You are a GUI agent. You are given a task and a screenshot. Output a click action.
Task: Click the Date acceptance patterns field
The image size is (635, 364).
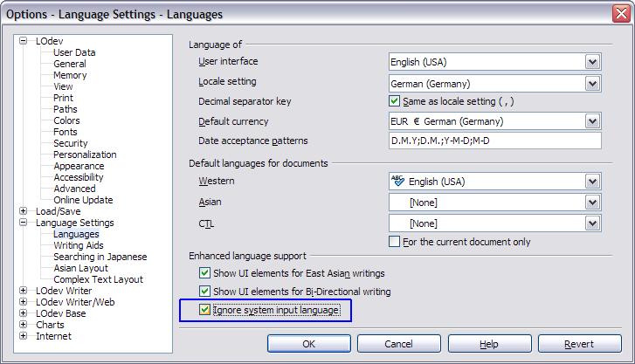coord(495,141)
